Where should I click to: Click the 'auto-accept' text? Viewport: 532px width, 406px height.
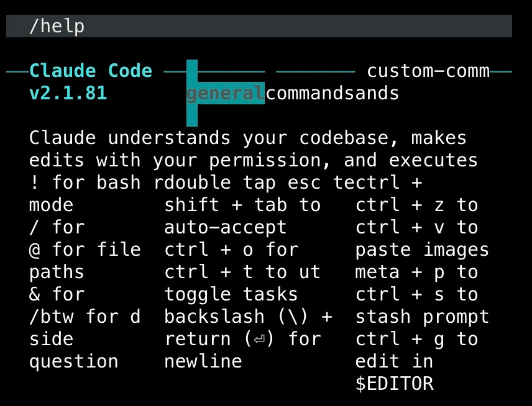[x=225, y=227]
